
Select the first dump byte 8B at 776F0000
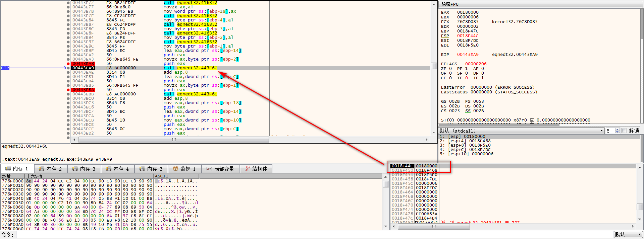pos(29,181)
